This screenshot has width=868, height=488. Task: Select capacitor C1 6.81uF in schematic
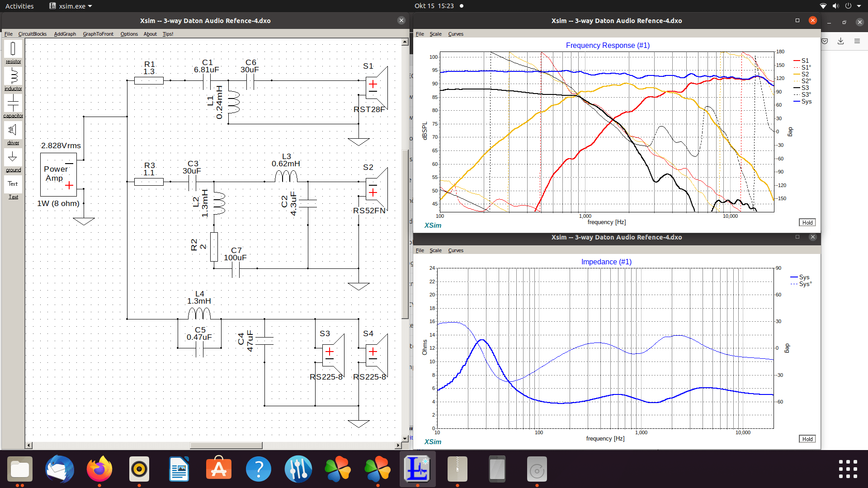click(x=207, y=80)
